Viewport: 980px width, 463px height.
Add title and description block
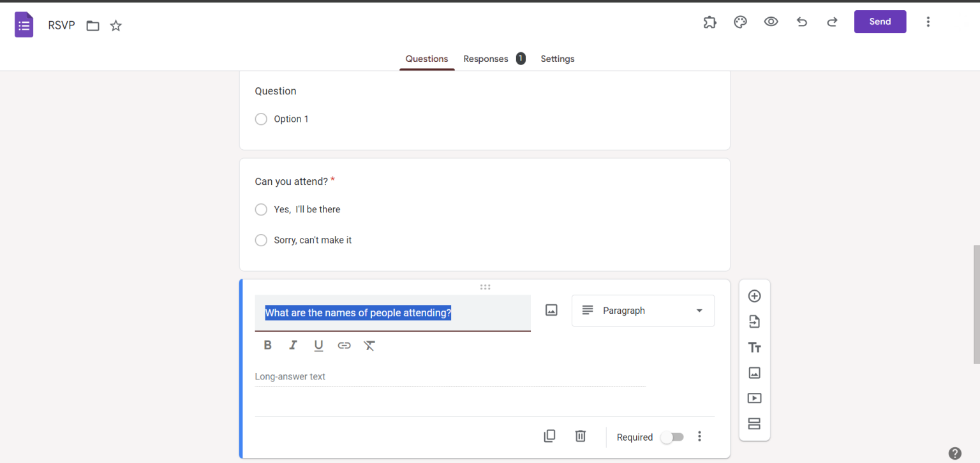click(x=754, y=348)
